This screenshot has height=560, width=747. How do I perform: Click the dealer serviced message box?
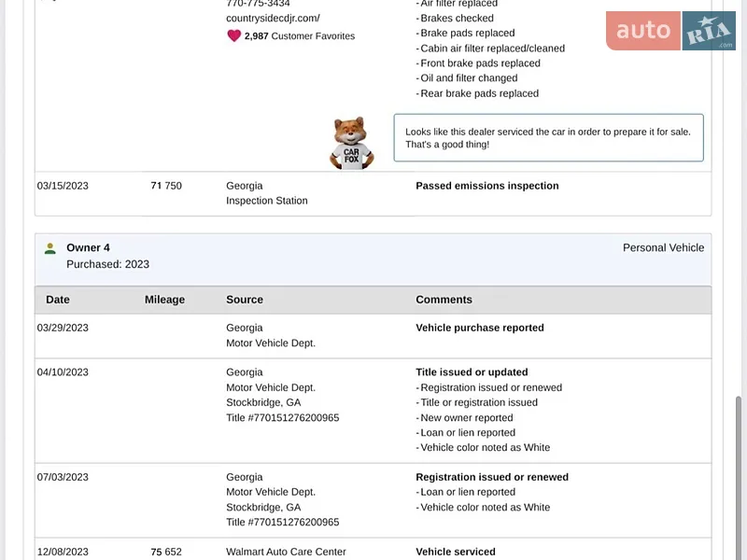(x=548, y=137)
